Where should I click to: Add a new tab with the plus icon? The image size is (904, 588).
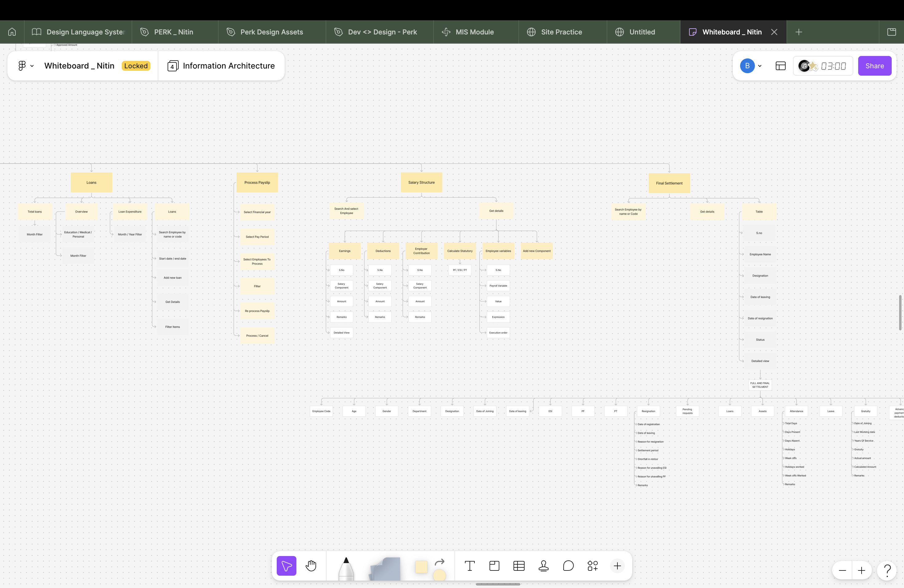(799, 32)
